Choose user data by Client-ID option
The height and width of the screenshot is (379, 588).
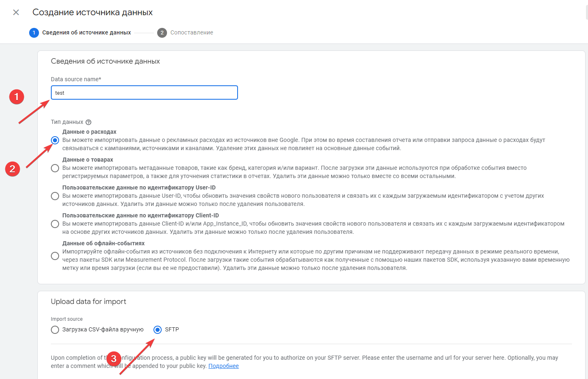click(x=55, y=224)
